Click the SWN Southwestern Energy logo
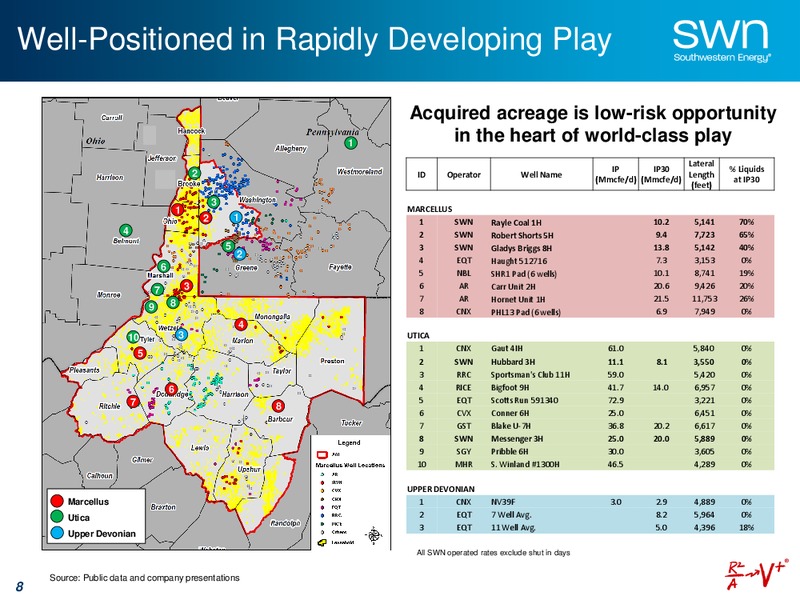Image resolution: width=800 pixels, height=600 pixels. (721, 41)
